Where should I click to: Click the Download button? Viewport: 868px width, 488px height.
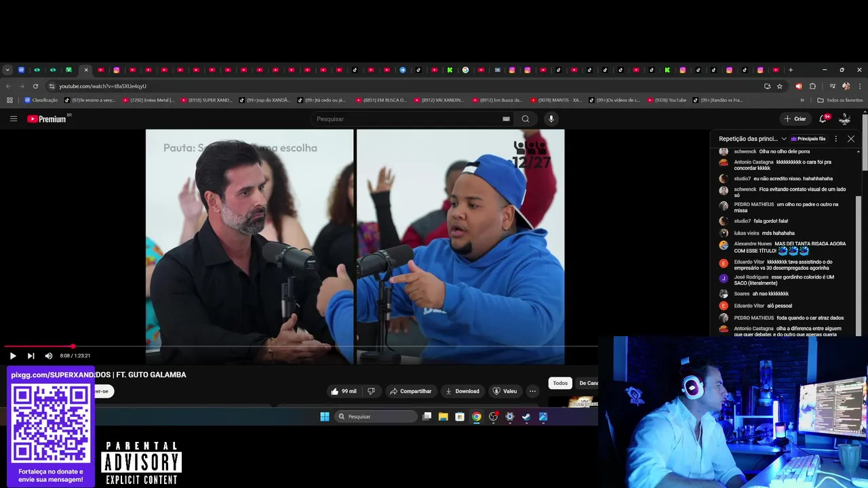(462, 391)
